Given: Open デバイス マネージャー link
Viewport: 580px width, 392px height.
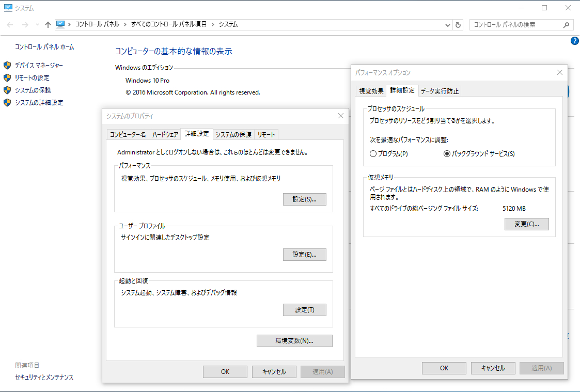Looking at the screenshot, I should (x=39, y=66).
